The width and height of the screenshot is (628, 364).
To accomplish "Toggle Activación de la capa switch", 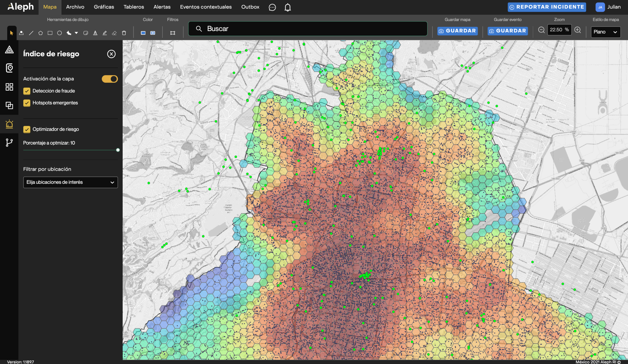I will [110, 79].
